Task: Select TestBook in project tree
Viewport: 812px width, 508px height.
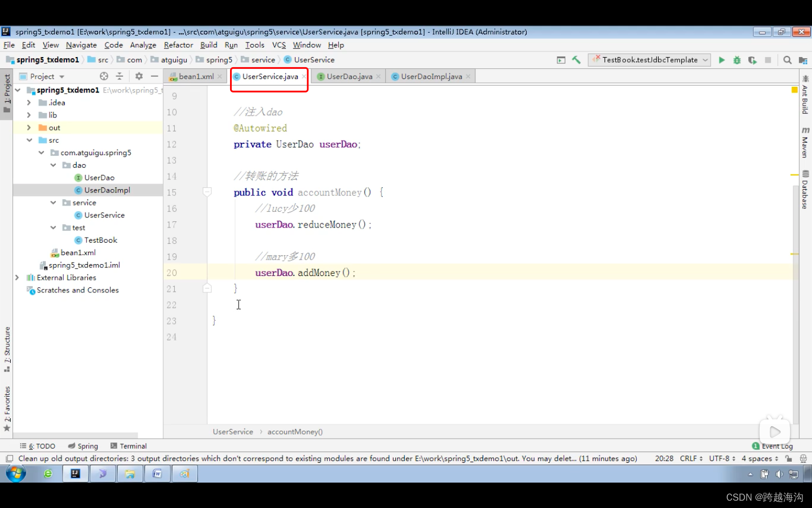Action: (100, 240)
